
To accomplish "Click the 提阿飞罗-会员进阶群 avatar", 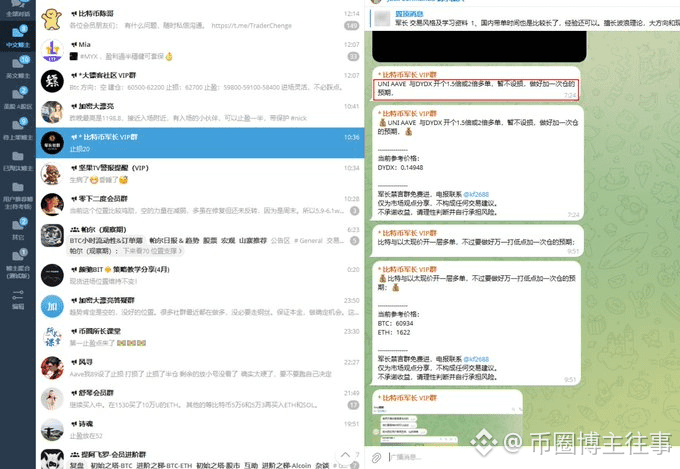I will [x=52, y=459].
